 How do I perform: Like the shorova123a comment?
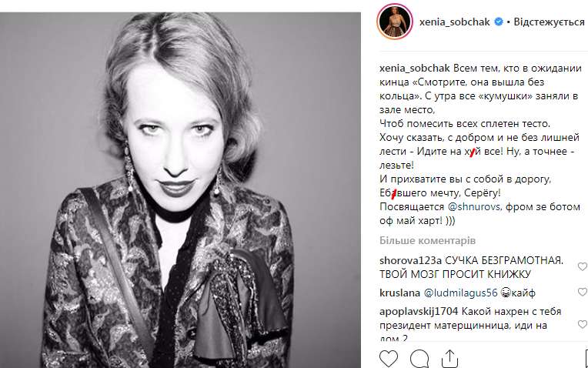coord(583,266)
